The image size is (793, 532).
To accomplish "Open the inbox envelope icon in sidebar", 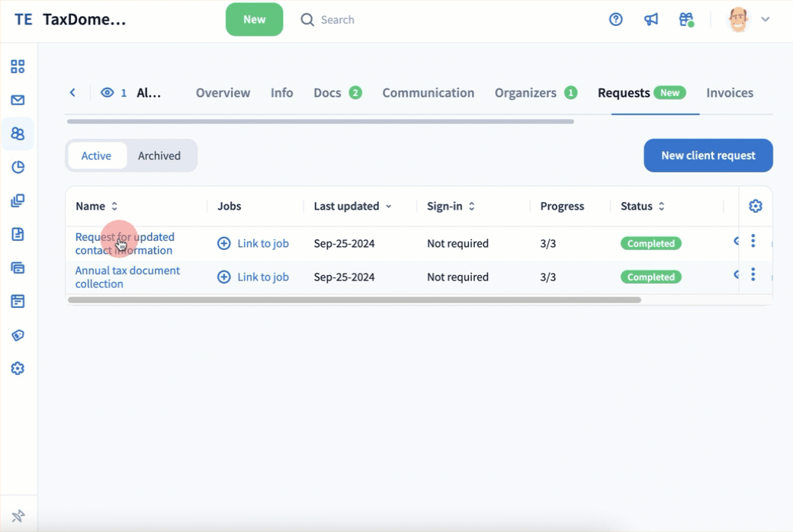I will click(18, 100).
